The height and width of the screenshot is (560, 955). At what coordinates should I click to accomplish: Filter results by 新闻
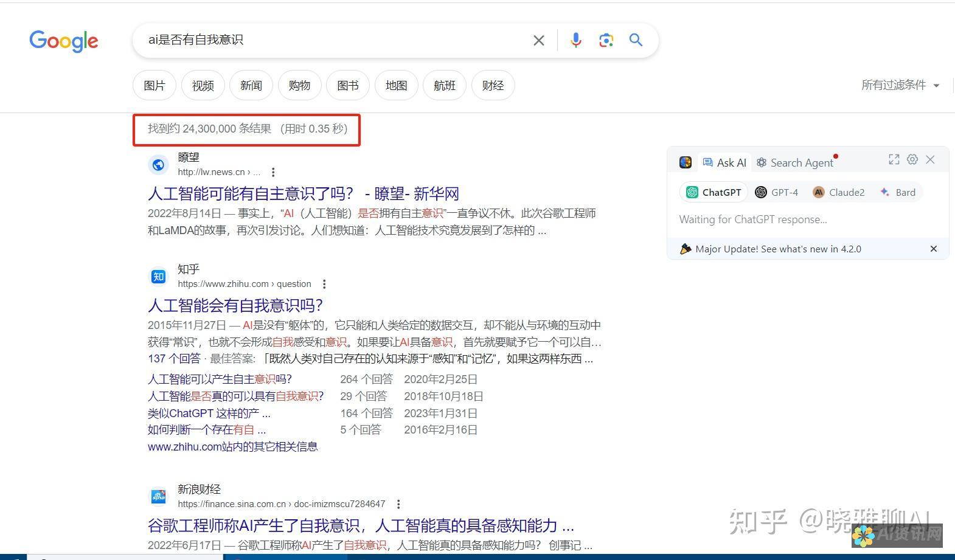click(251, 86)
